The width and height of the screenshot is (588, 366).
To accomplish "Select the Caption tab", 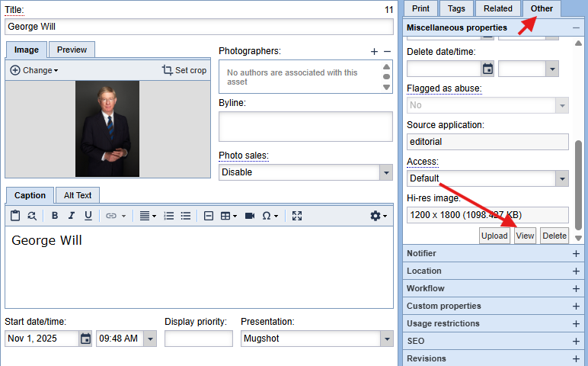I will 30,195.
